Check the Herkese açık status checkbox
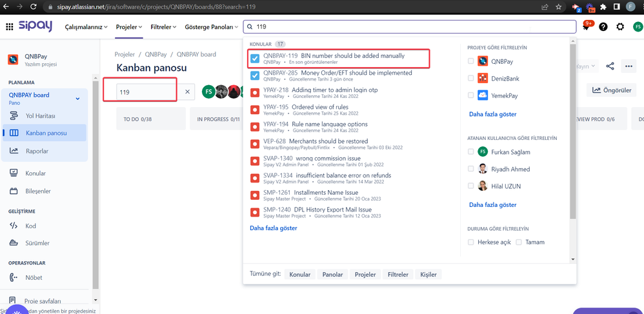 click(x=470, y=242)
